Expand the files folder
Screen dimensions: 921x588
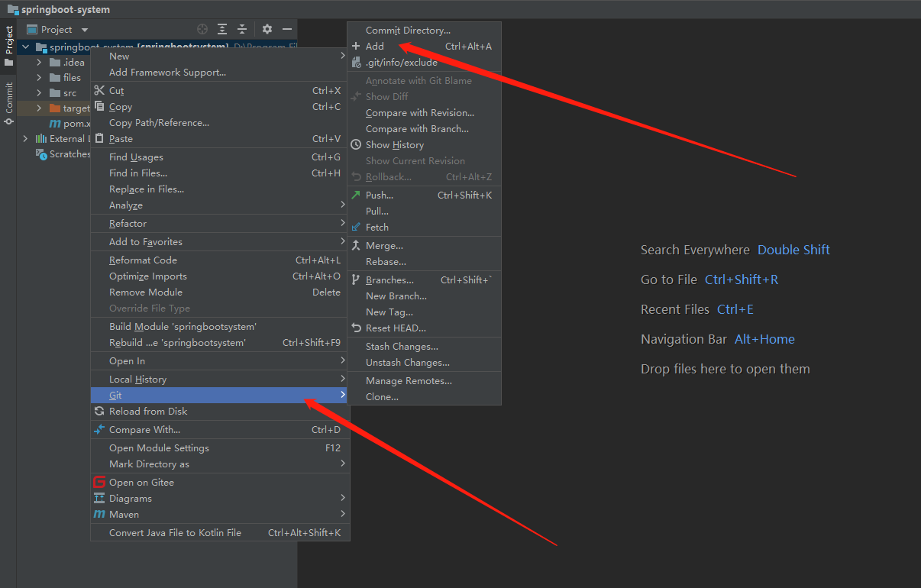[x=40, y=78]
